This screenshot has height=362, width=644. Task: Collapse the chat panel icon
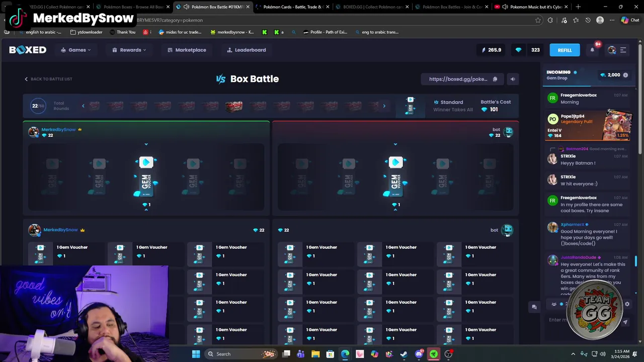click(x=534, y=307)
